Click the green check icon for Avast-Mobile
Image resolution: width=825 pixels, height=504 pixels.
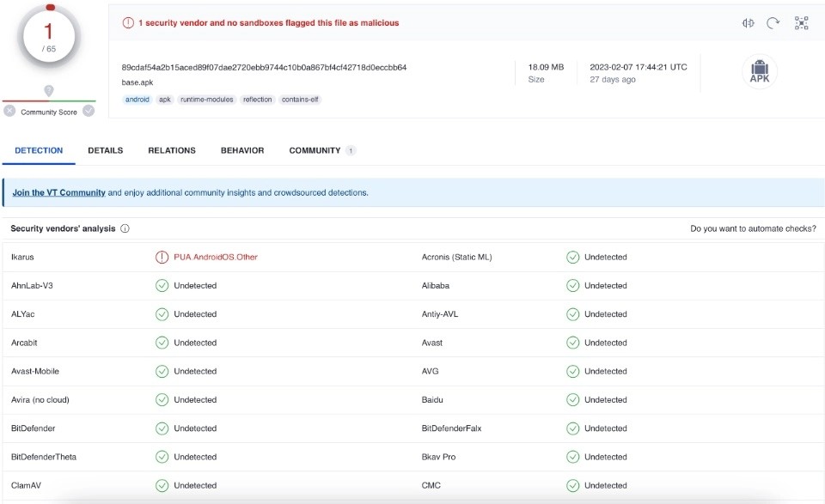coord(162,371)
